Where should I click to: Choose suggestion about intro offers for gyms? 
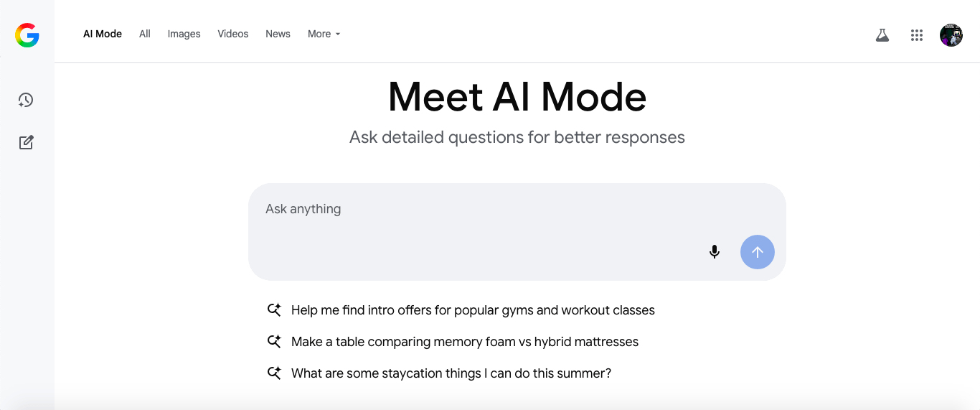(x=473, y=310)
